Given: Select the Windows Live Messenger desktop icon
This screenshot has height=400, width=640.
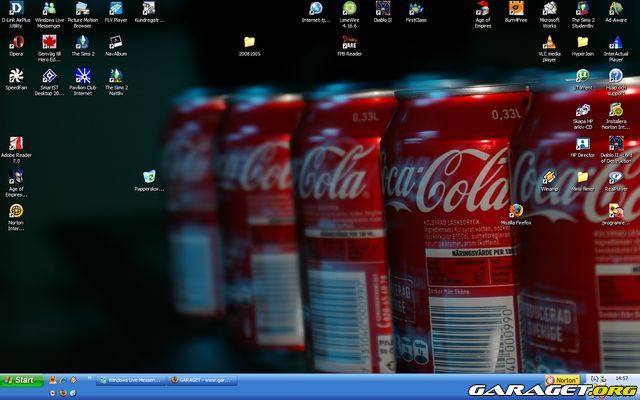Looking at the screenshot, I should 49,9.
